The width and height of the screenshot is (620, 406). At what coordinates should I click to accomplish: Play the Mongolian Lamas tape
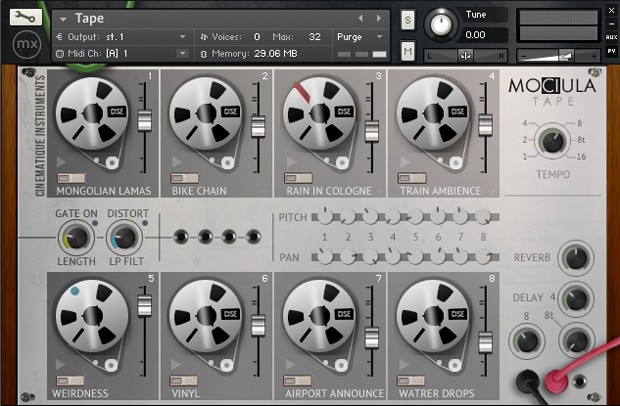[61, 162]
